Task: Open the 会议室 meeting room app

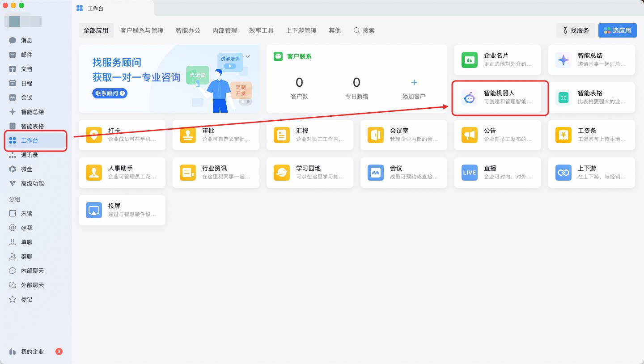Action: 404,135
